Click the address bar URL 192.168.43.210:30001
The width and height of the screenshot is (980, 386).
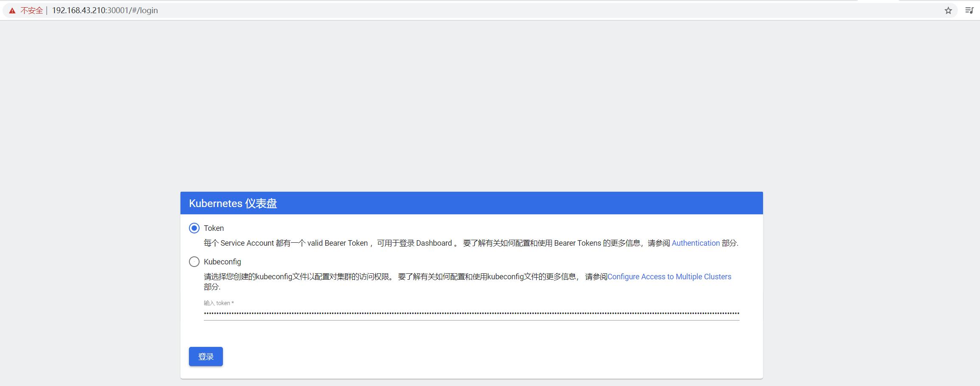[x=105, y=11]
